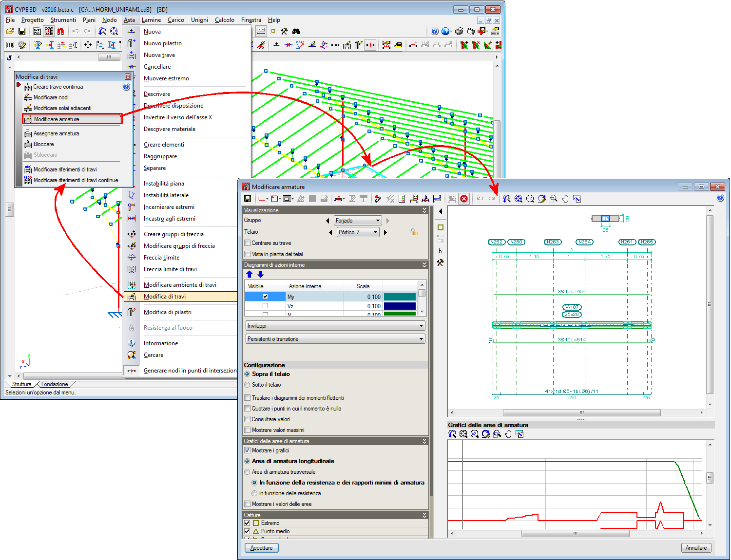Uncheck Mostrare i grafici checkbox
This screenshot has height=560, width=731.
tap(248, 450)
